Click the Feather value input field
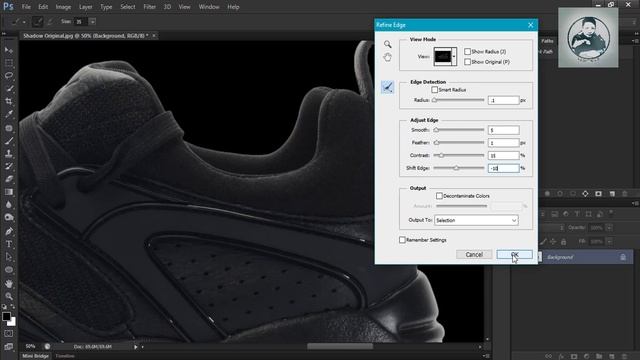640x360 pixels. [503, 142]
